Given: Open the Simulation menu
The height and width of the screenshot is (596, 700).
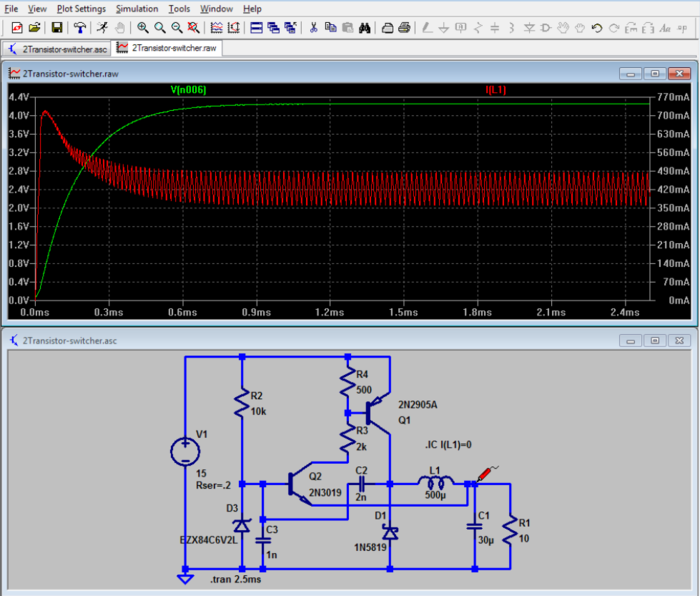Looking at the screenshot, I should [137, 9].
